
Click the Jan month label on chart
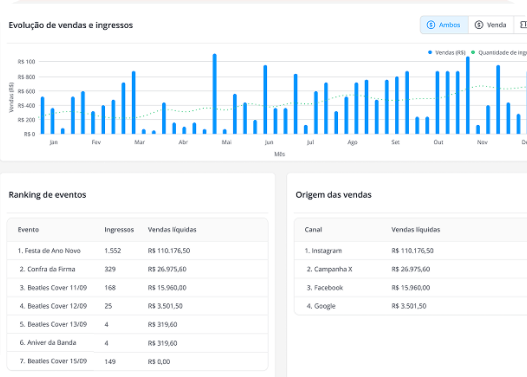[54, 142]
